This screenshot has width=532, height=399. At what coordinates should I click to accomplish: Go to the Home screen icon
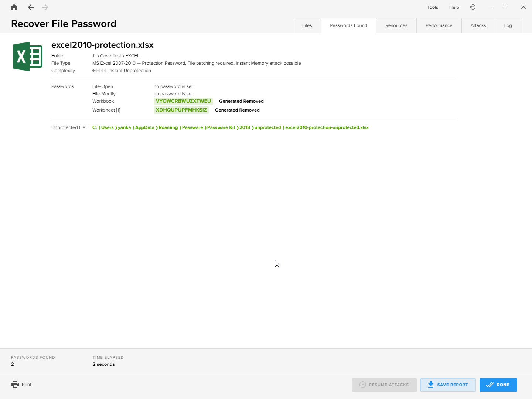14,7
